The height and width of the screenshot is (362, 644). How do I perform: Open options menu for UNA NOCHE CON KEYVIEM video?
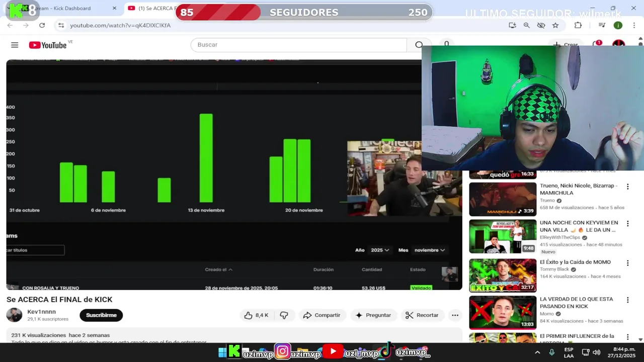[627, 224]
